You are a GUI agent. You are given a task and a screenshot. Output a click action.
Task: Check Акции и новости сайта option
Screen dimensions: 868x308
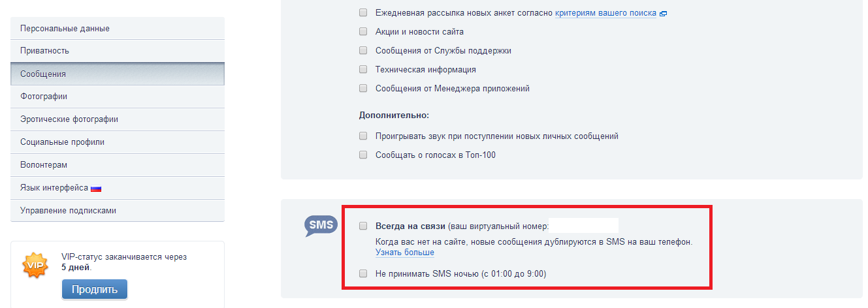point(363,31)
